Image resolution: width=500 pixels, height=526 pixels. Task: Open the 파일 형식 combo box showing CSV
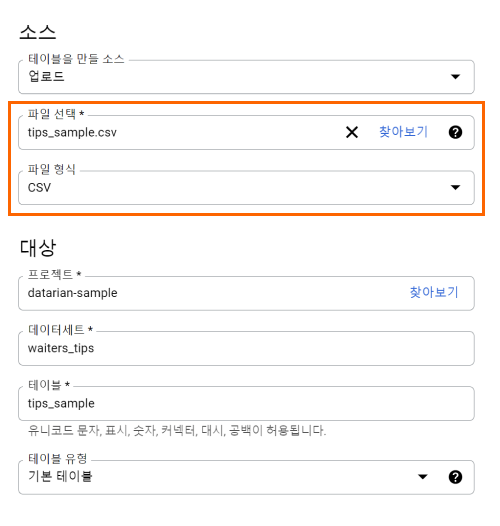point(246,188)
